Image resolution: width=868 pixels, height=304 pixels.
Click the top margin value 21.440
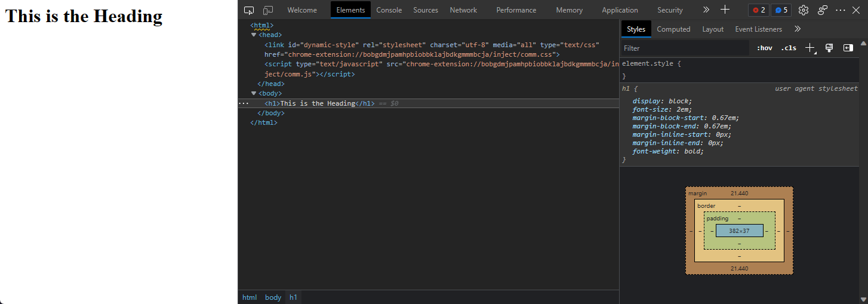(x=739, y=194)
